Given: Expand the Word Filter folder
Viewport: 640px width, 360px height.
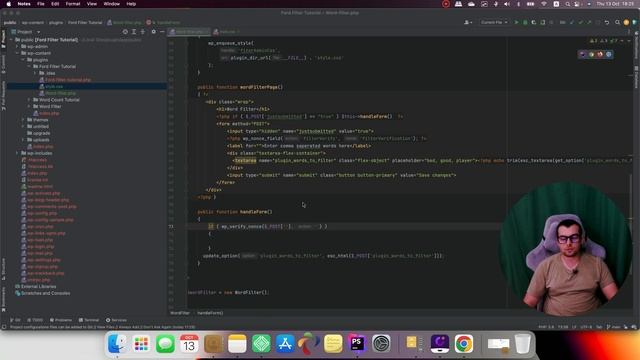Looking at the screenshot, I should 29,106.
